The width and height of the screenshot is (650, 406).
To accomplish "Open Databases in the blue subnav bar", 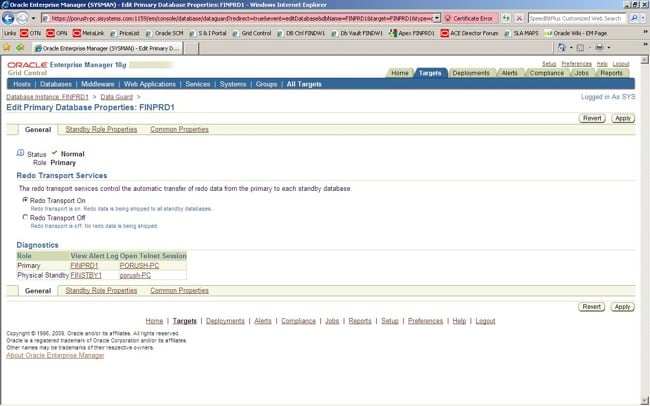I will point(56,84).
